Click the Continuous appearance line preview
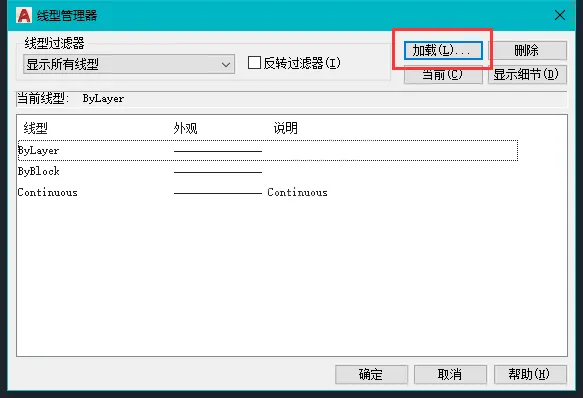Image resolution: width=583 pixels, height=398 pixels. click(218, 193)
